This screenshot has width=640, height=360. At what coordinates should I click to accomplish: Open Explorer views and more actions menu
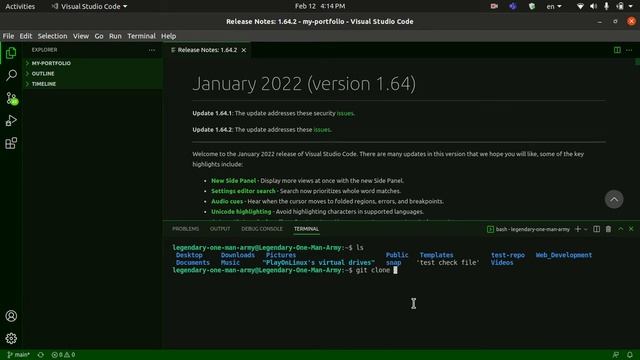pos(152,50)
